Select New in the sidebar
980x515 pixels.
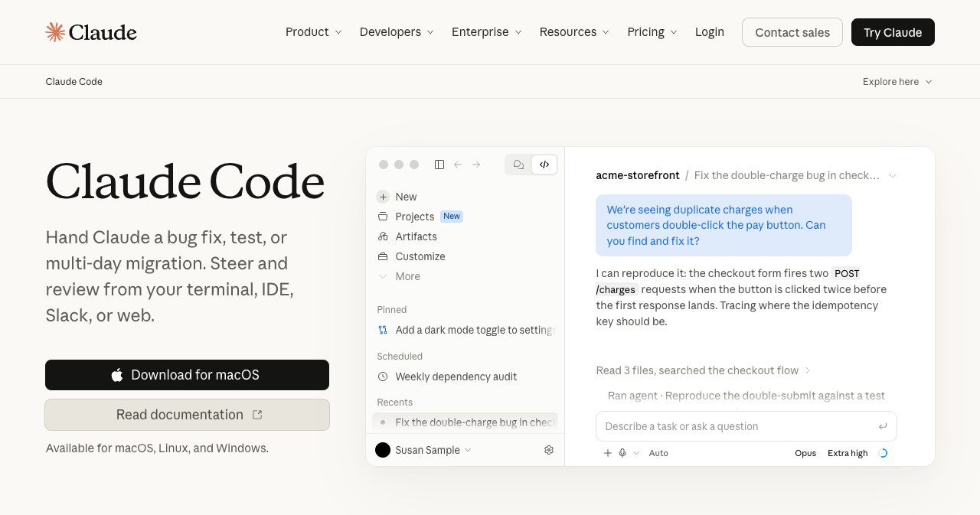(406, 197)
